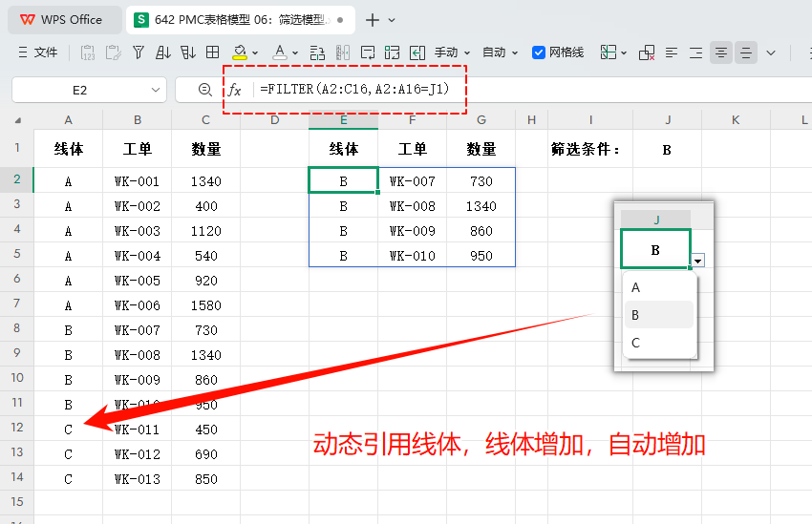Sort descending with the toolbar sort icon

click(188, 52)
